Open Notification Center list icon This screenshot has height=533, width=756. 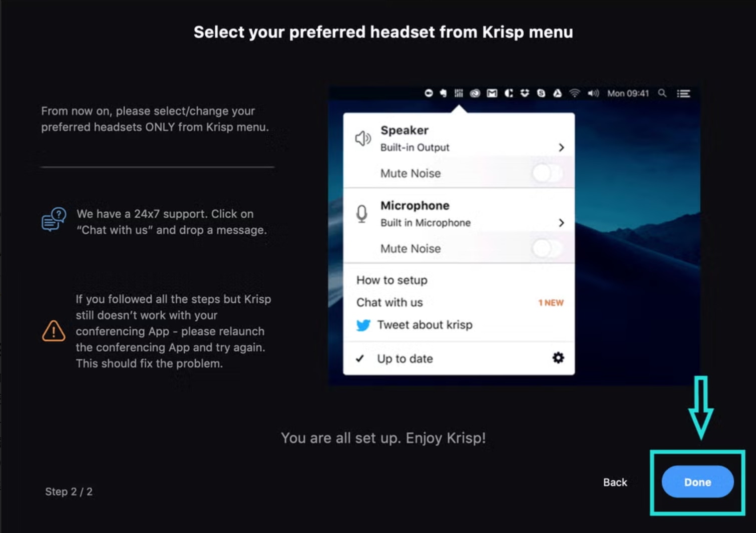pos(683,93)
